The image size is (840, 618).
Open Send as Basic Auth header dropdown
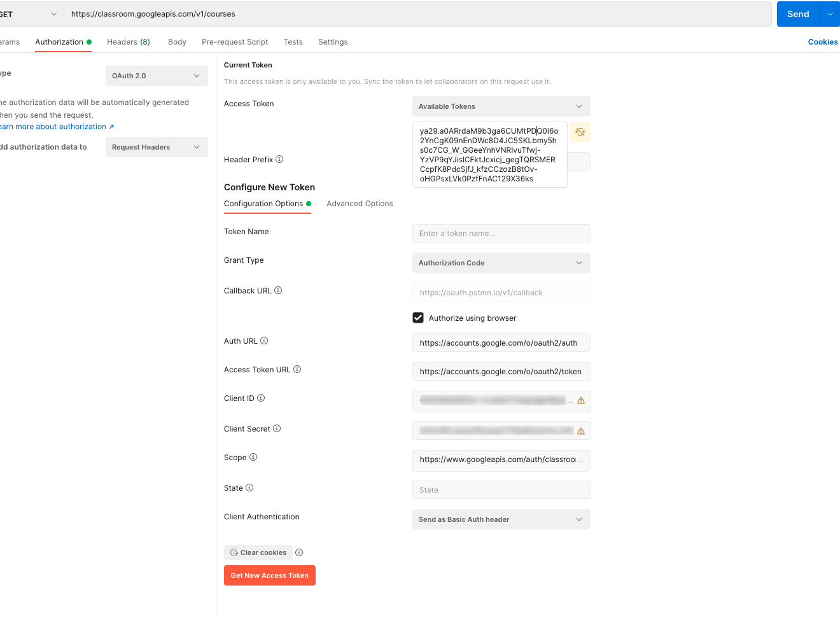[501, 519]
